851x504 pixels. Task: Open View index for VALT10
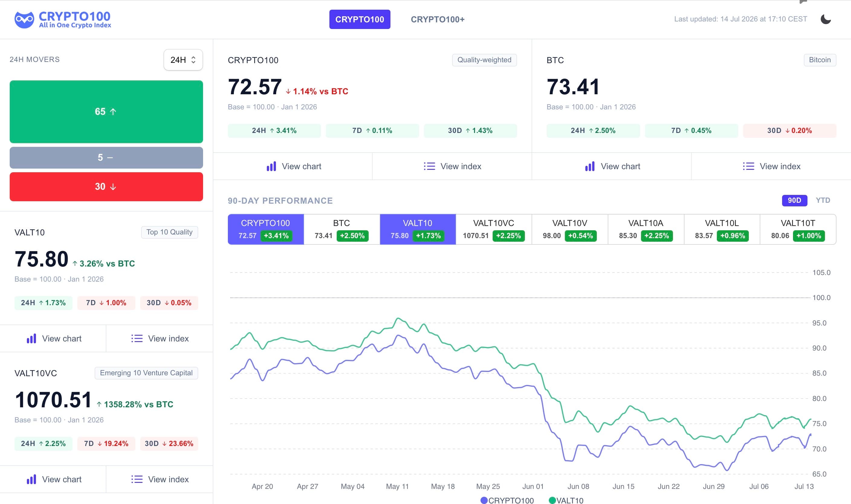tap(159, 338)
